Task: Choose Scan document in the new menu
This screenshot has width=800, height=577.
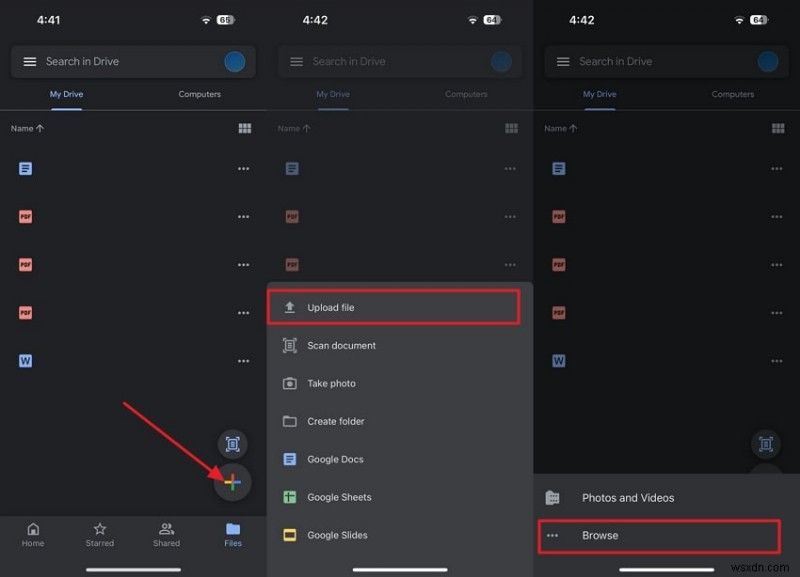Action: click(400, 345)
